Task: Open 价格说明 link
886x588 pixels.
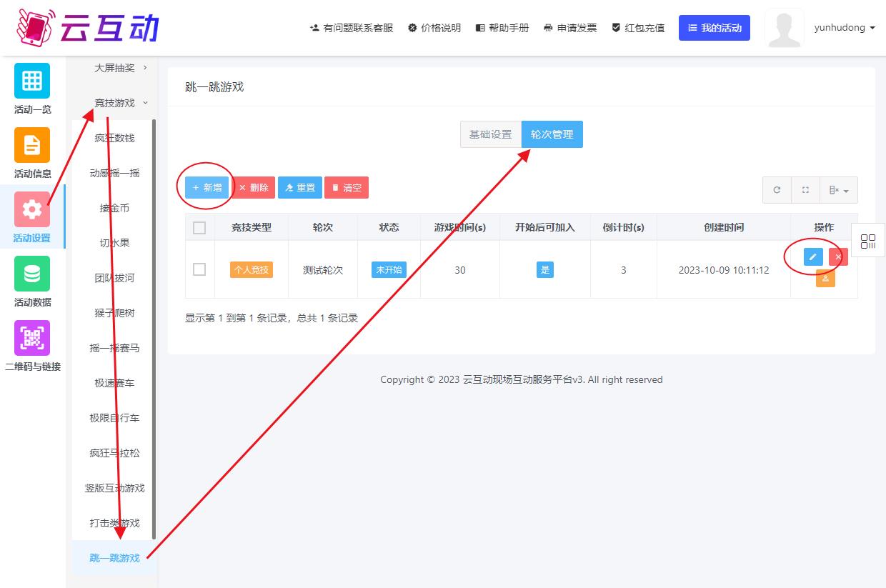Action: click(434, 28)
